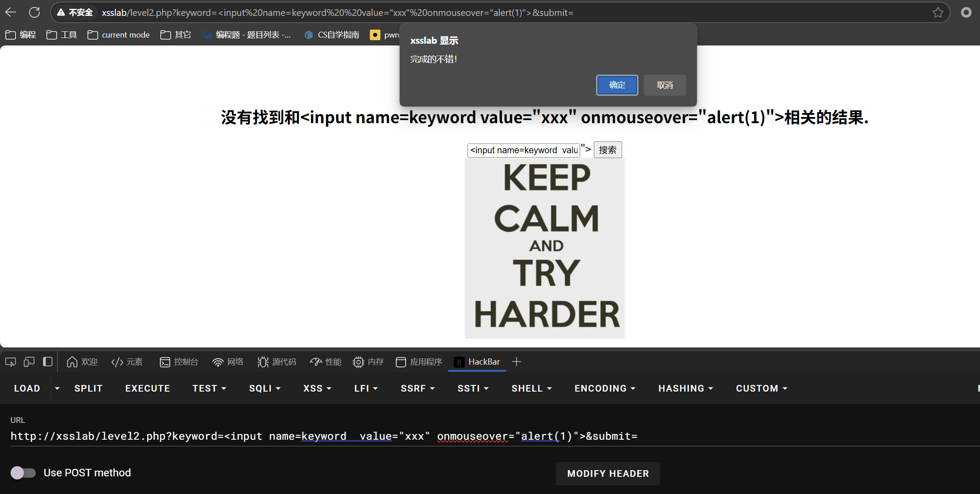Open the profile circle icon
This screenshot has width=980, height=494.
(x=966, y=12)
